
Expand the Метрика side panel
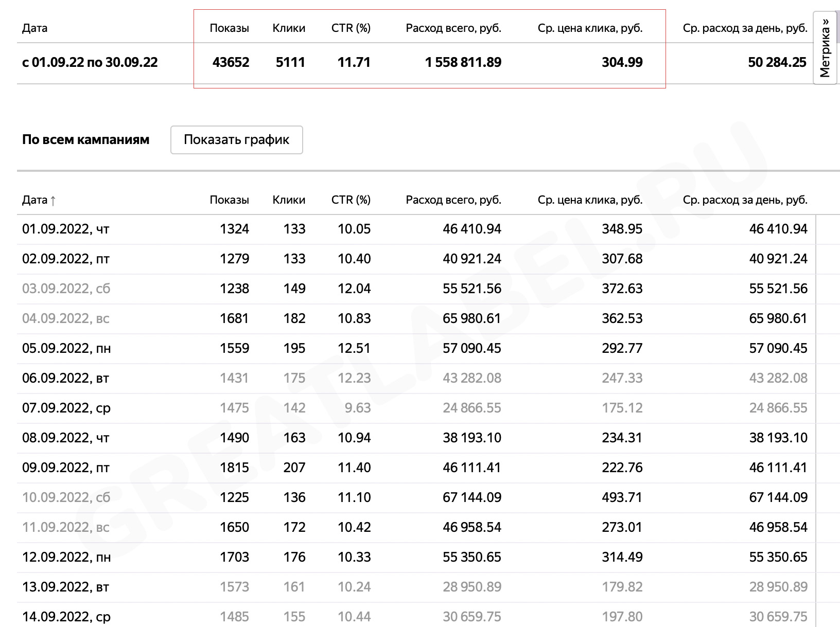825,47
